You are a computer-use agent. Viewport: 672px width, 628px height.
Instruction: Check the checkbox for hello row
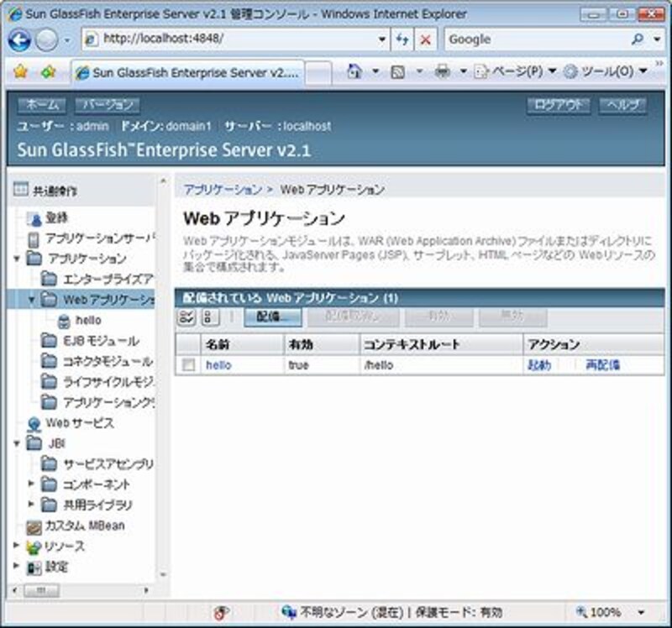(x=189, y=365)
